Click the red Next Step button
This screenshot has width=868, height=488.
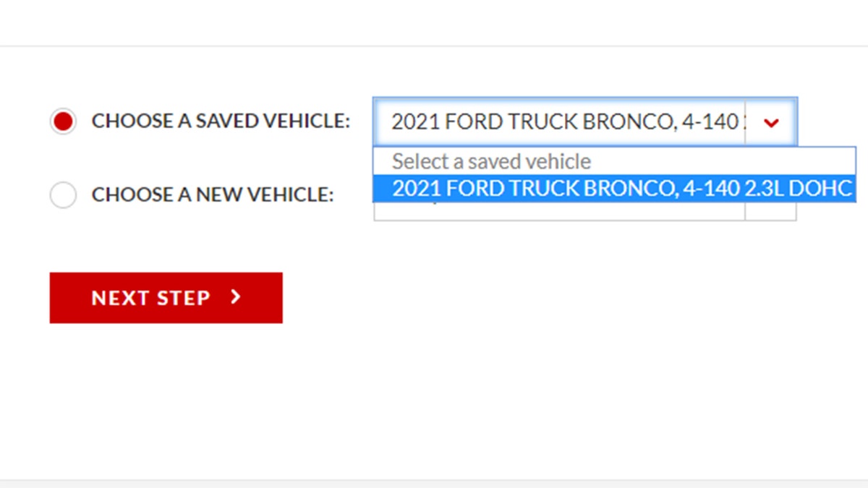click(x=166, y=297)
